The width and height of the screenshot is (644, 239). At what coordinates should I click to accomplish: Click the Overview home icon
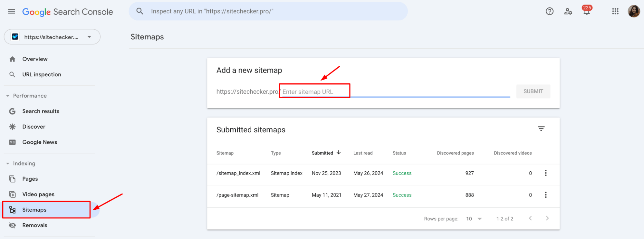12,59
